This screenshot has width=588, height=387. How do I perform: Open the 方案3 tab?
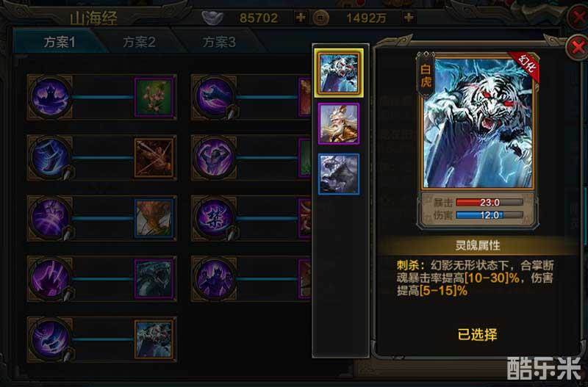pos(219,42)
